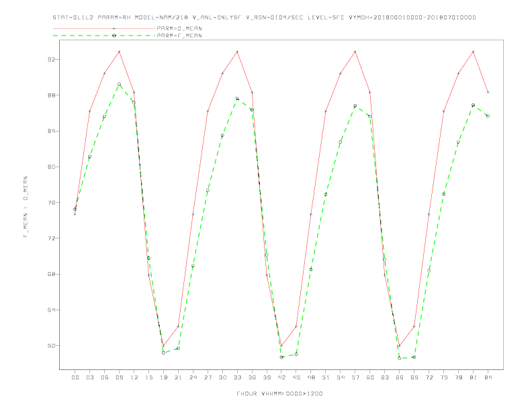Click the x-axis tick label 39

pyautogui.click(x=267, y=377)
